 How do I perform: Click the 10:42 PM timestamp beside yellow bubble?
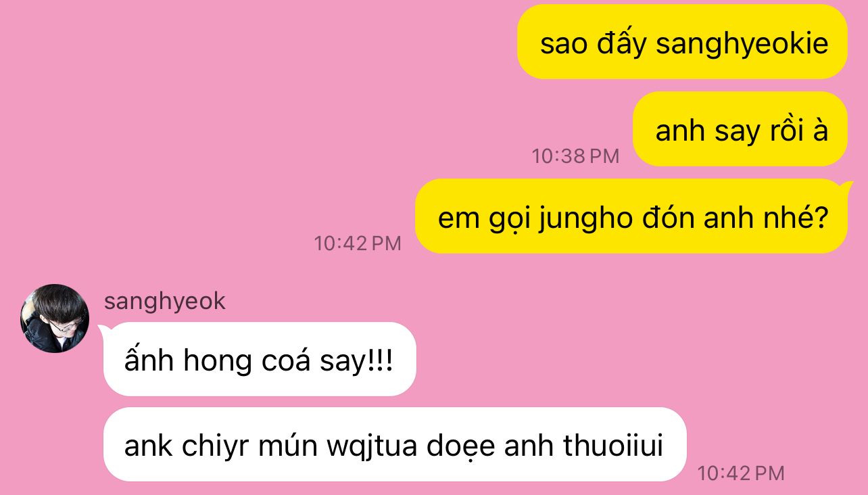358,243
